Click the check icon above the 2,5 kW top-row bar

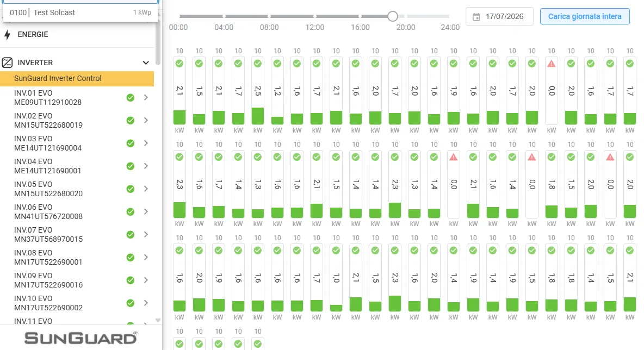pyautogui.click(x=257, y=64)
